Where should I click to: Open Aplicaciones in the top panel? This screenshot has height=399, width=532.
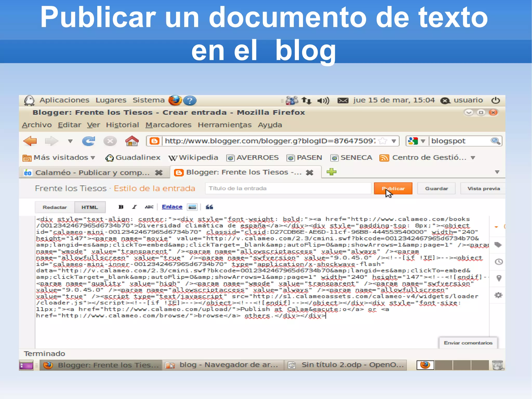click(64, 100)
